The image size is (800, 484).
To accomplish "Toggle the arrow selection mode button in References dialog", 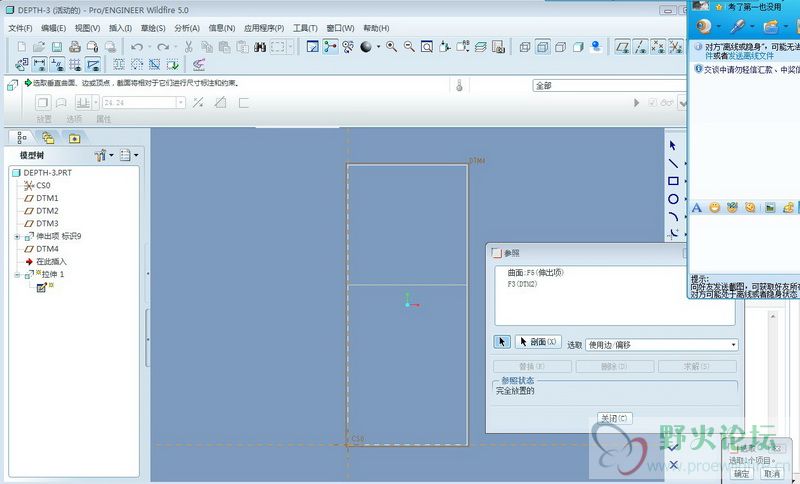I will (x=502, y=342).
